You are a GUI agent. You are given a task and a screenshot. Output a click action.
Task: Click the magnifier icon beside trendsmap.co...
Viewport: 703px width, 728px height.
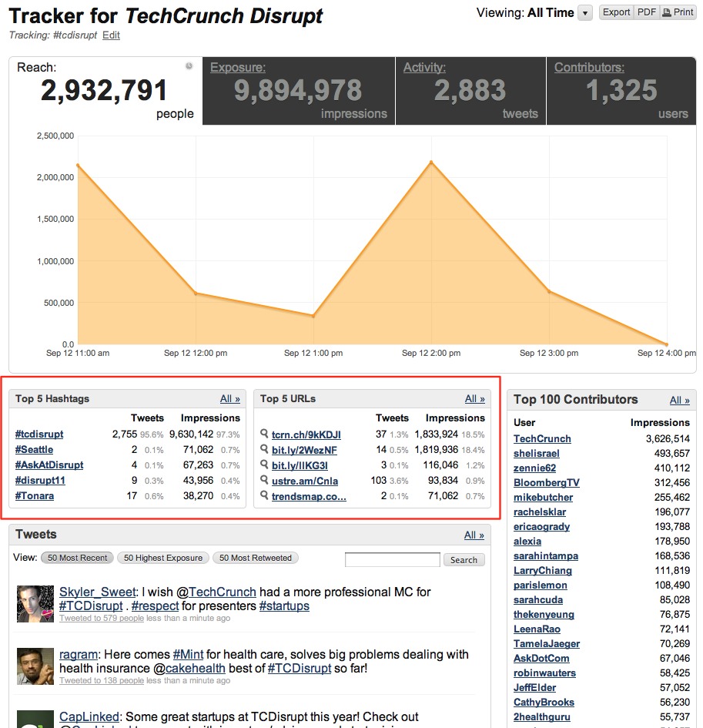tap(264, 495)
